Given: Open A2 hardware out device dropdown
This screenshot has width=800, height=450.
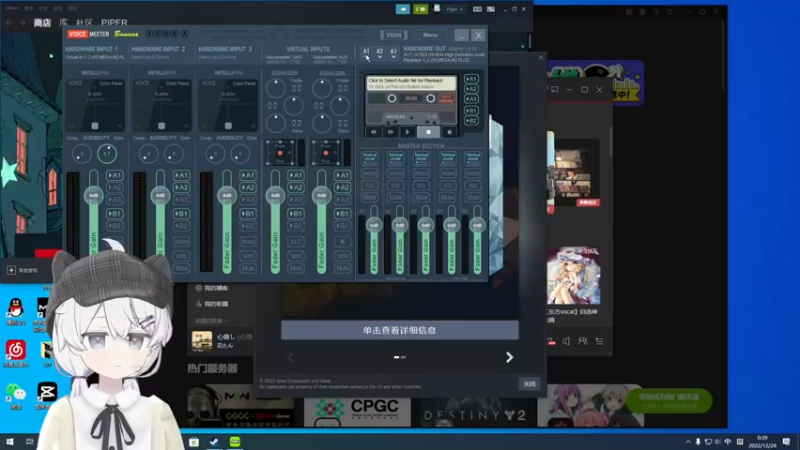Looking at the screenshot, I should click(380, 53).
